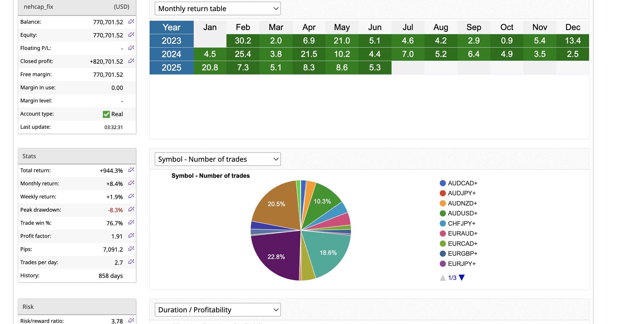644x324 pixels.
Task: Click chart icon next to Balance
Action: pos(131,21)
